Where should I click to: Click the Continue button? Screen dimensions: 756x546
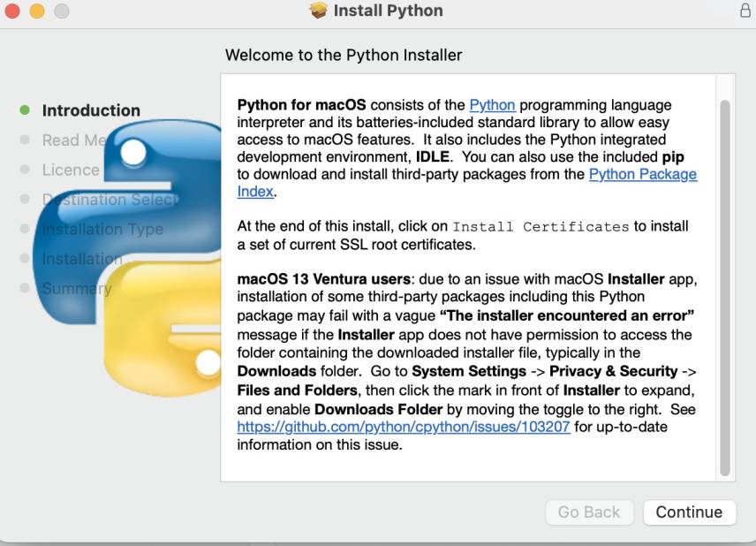pyautogui.click(x=688, y=512)
